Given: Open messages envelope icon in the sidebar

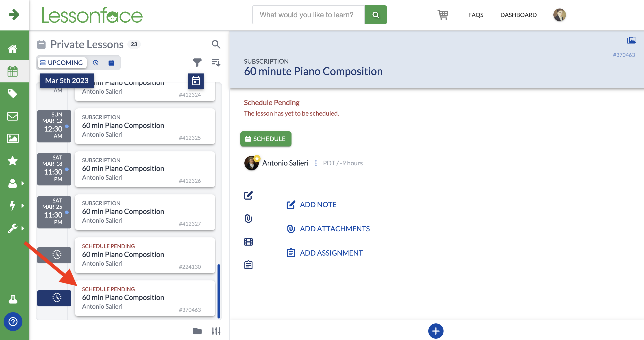Looking at the screenshot, I should coord(13,116).
